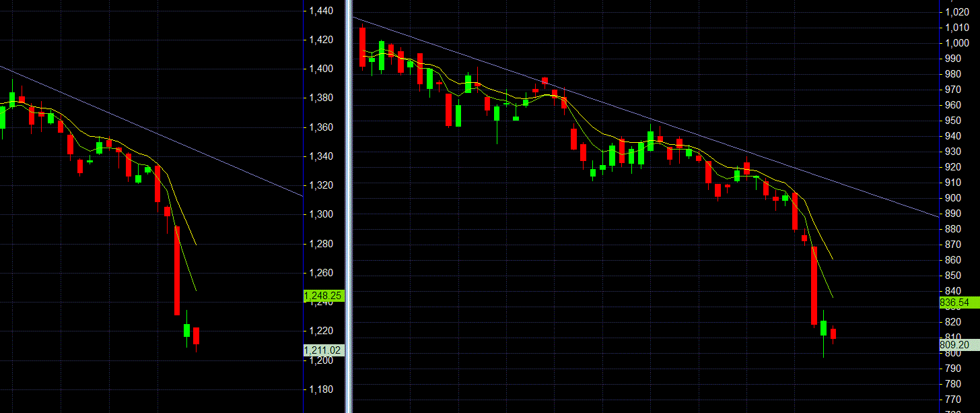Select the 1,300 price level label
Screen dimensions: 980x413
pyautogui.click(x=320, y=214)
